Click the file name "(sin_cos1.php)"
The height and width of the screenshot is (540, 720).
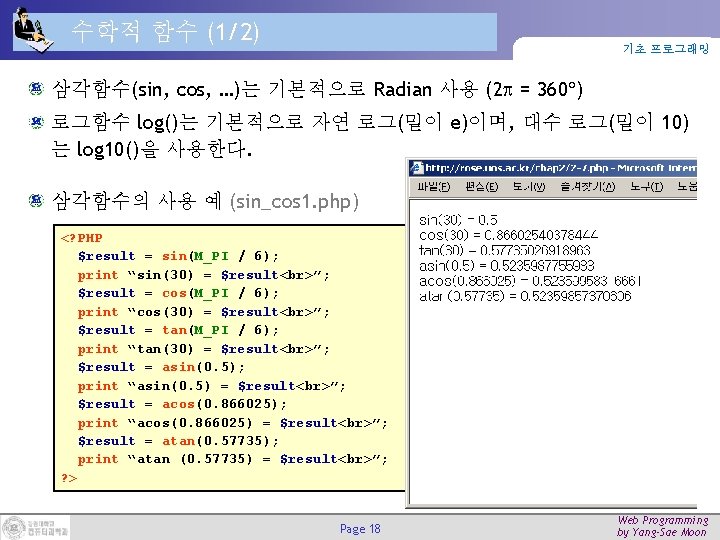click(294, 202)
